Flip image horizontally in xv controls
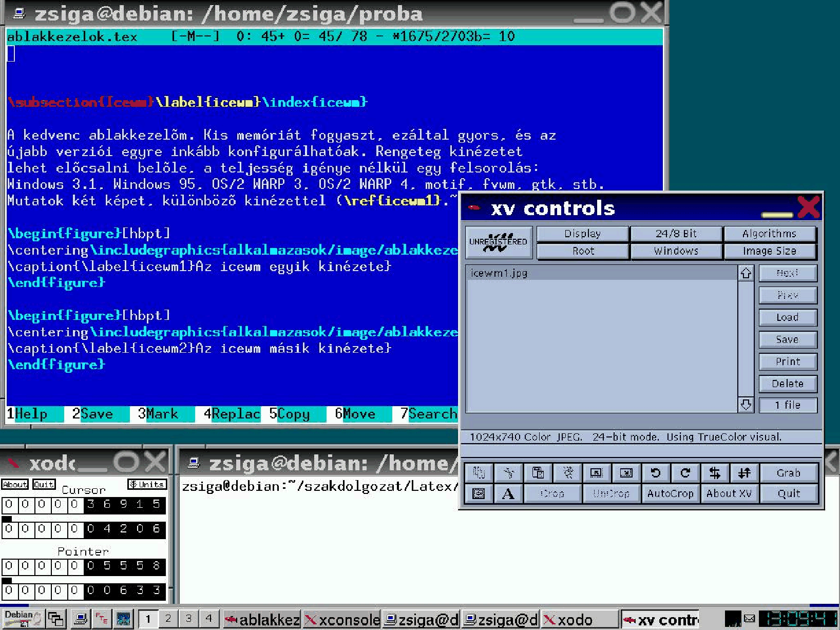The width and height of the screenshot is (840, 630). (715, 472)
